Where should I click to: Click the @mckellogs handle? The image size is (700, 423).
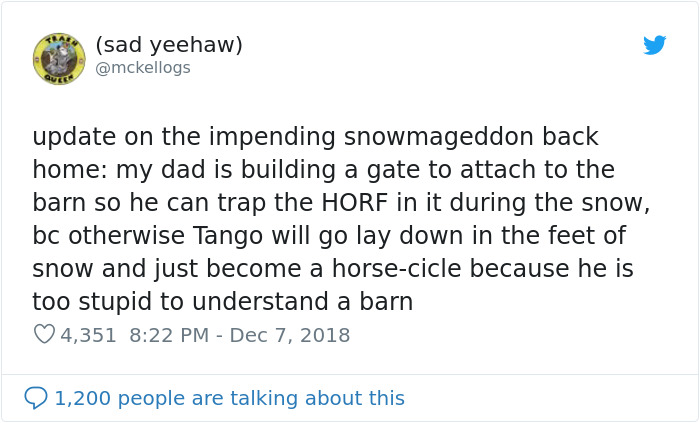(143, 68)
